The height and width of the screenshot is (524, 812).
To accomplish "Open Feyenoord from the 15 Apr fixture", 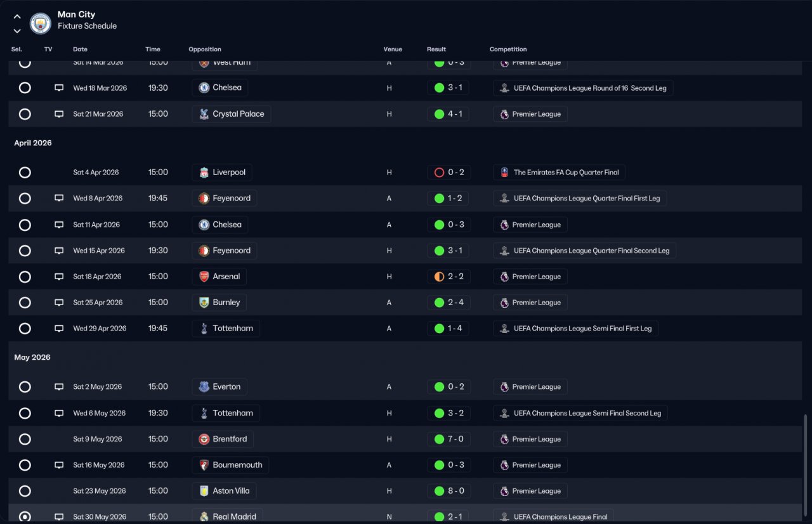I will 224,251.
